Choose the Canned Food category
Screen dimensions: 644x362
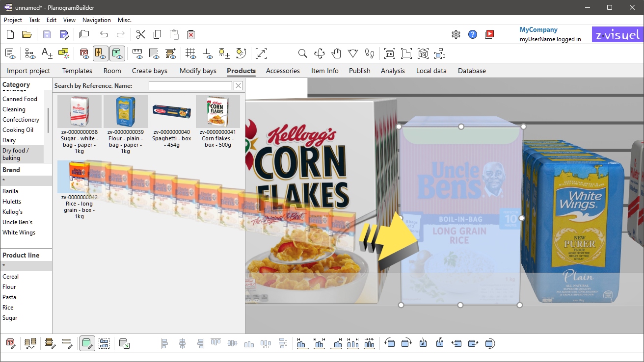(20, 99)
